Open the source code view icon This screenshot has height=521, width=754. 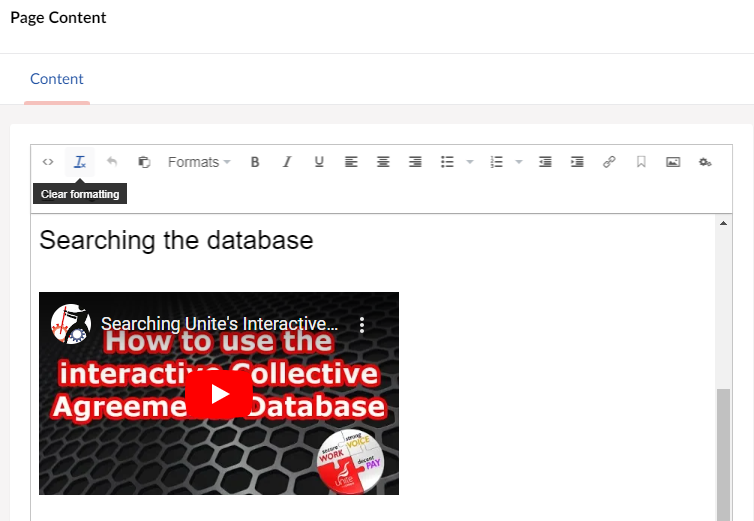48,162
